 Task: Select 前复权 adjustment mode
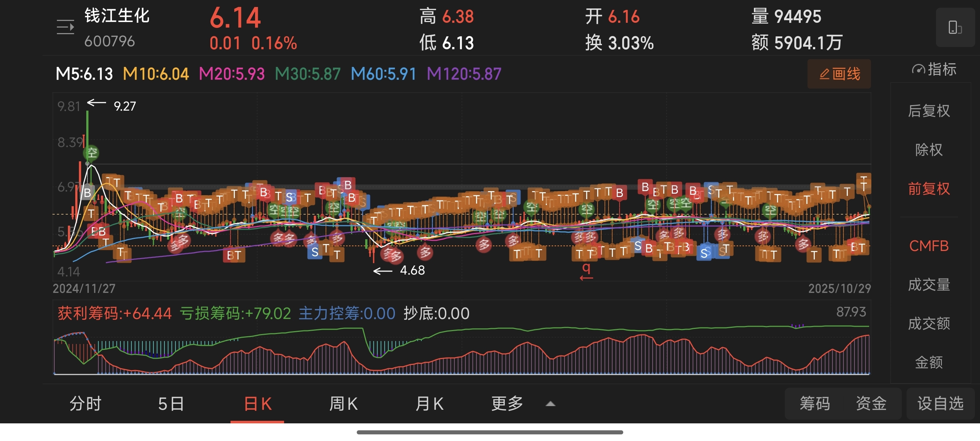tap(929, 189)
